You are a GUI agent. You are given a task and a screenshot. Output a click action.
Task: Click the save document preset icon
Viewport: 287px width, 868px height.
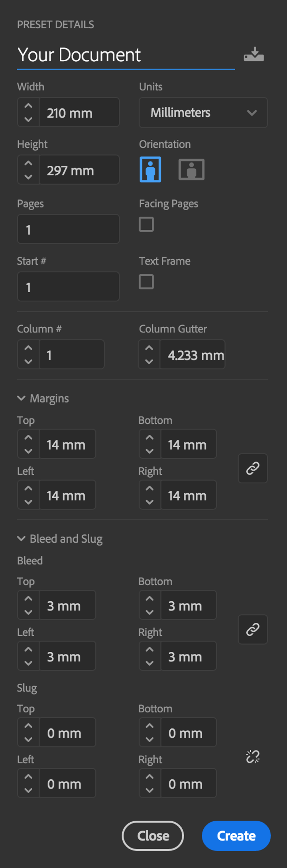pos(254,55)
